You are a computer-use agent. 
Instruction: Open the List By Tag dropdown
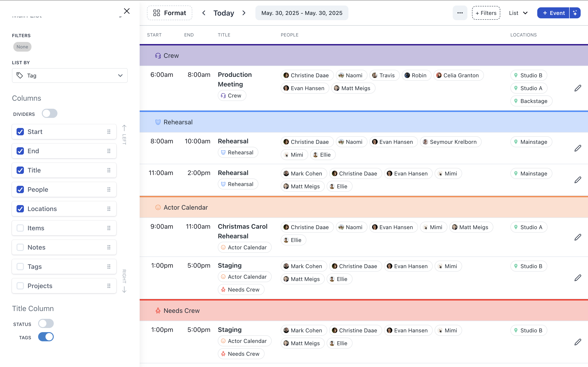(70, 75)
